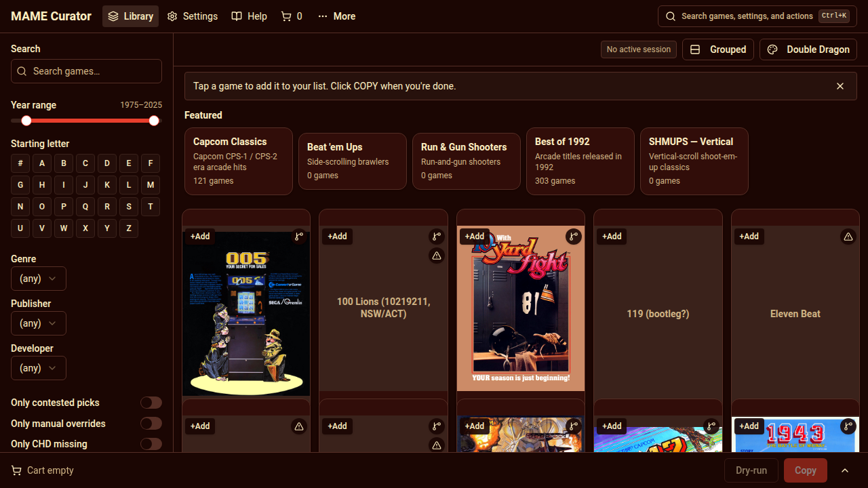The height and width of the screenshot is (488, 868).
Task: Toggle Only CHD missing
Action: tap(151, 444)
